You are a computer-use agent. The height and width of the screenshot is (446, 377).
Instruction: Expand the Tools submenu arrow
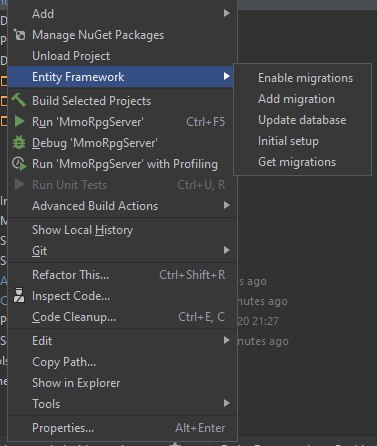click(x=227, y=403)
